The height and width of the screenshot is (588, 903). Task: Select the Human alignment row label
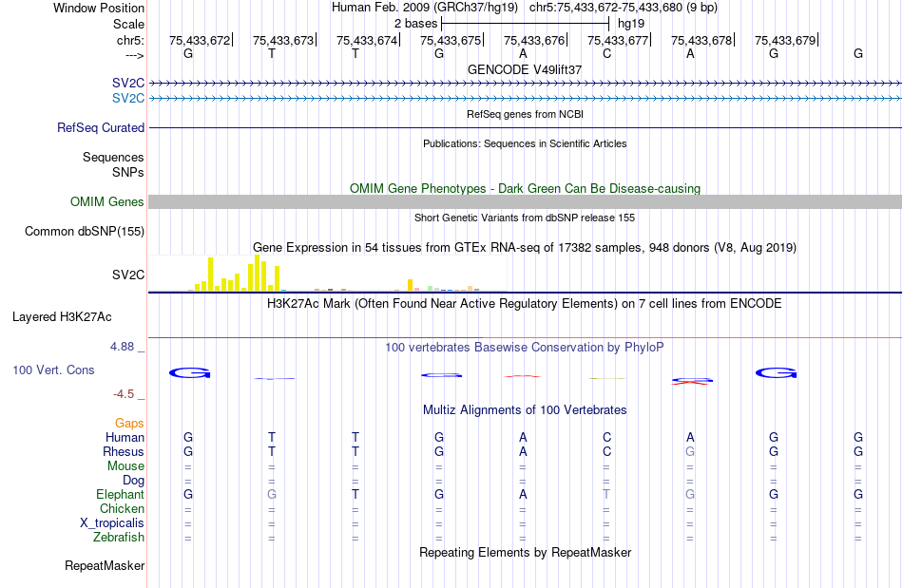click(125, 437)
